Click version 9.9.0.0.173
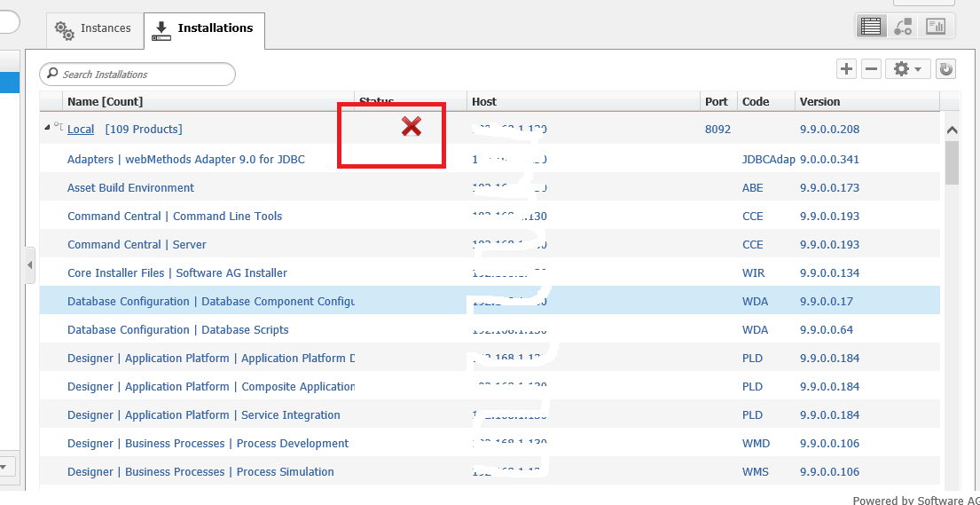 tap(829, 188)
